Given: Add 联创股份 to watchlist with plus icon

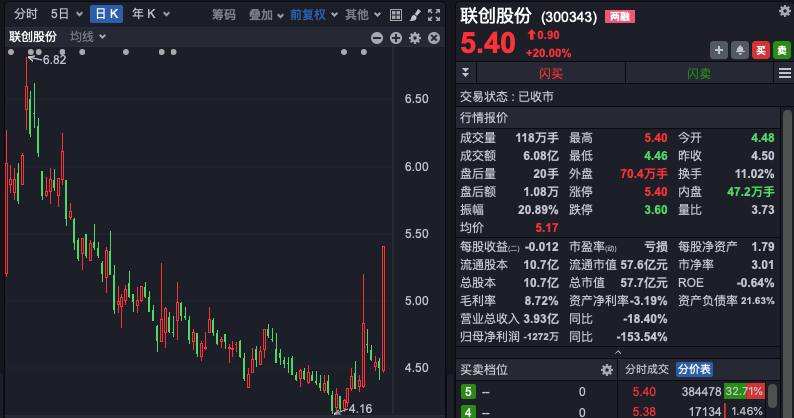Looking at the screenshot, I should tap(719, 50).
